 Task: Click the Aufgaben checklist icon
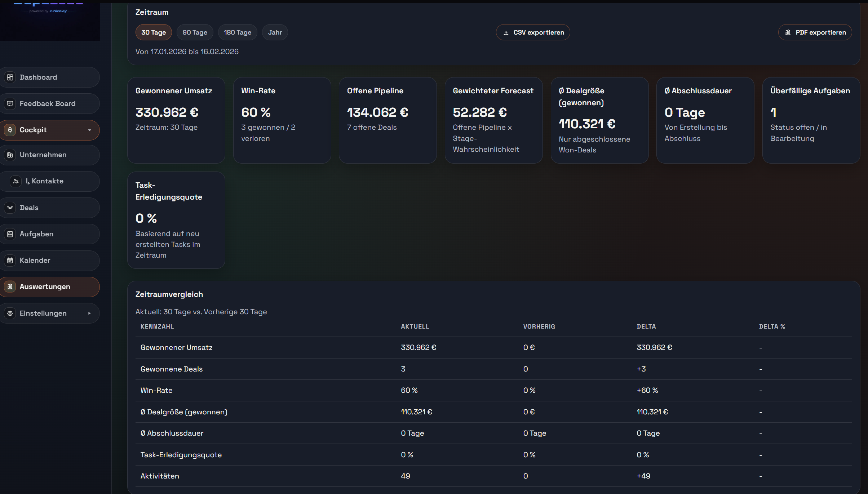click(10, 234)
